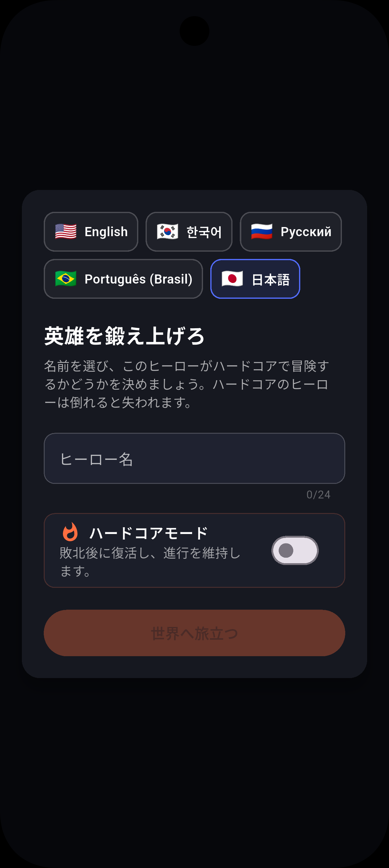Click the ハードコアモード title label
The height and width of the screenshot is (868, 389).
149,533
